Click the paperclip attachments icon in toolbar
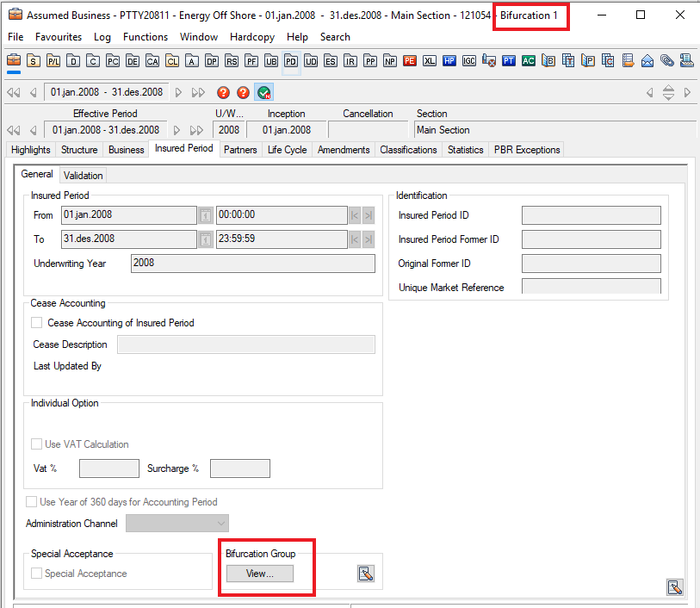The height and width of the screenshot is (608, 700). [667, 60]
